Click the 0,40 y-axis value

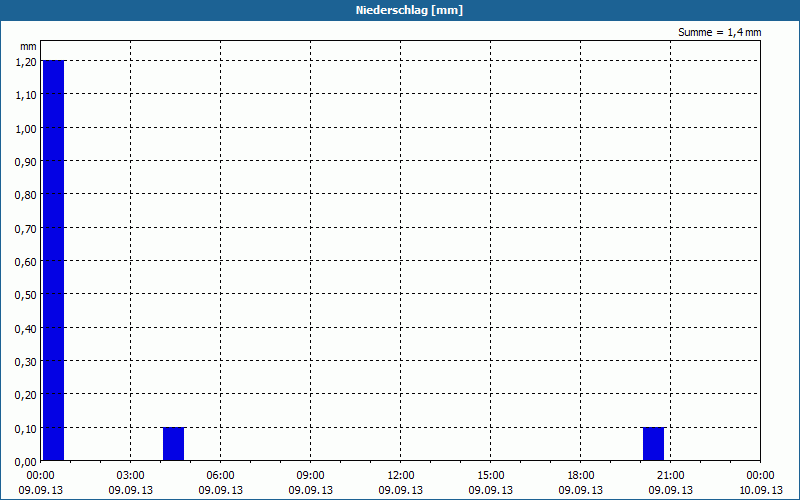pos(26,329)
